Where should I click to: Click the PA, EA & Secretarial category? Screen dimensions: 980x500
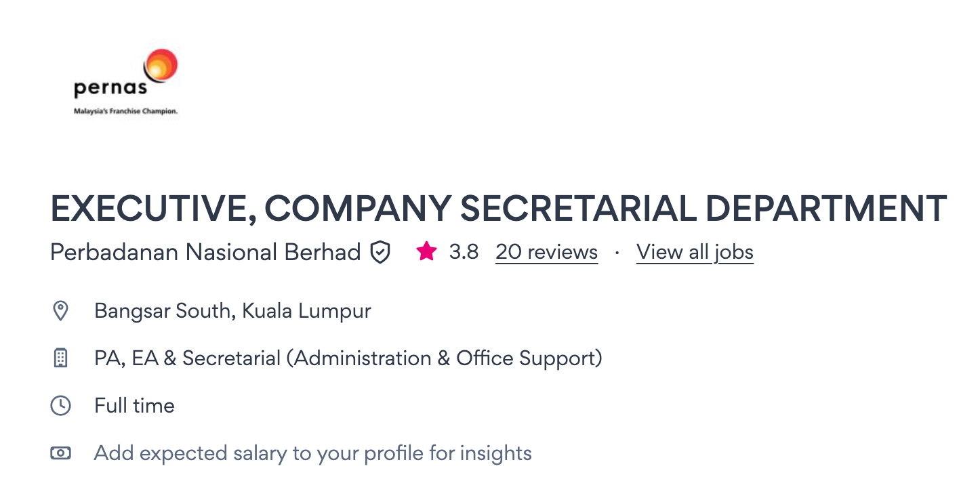tap(187, 358)
